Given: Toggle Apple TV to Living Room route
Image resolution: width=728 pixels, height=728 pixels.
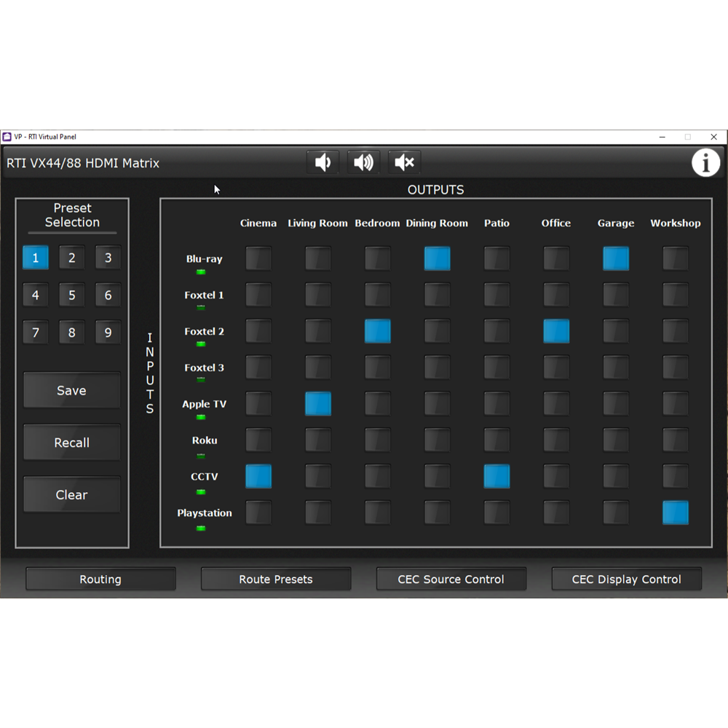Looking at the screenshot, I should coord(318,404).
